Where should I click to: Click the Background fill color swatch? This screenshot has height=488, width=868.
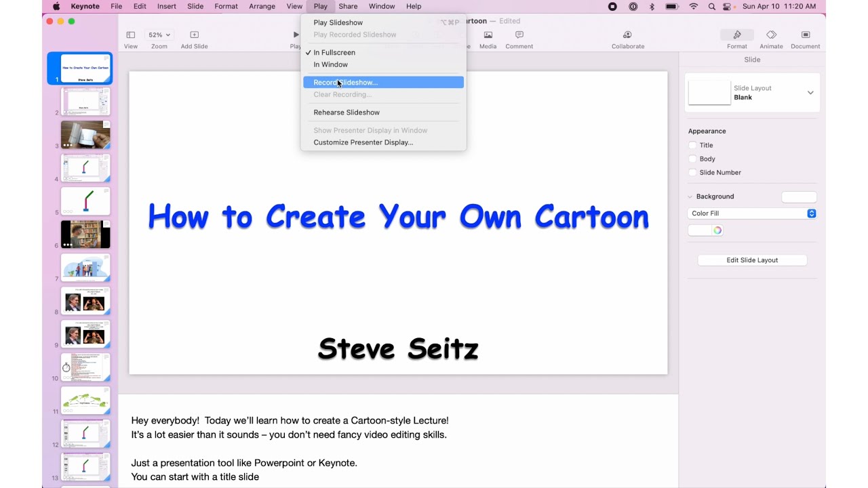(x=799, y=197)
